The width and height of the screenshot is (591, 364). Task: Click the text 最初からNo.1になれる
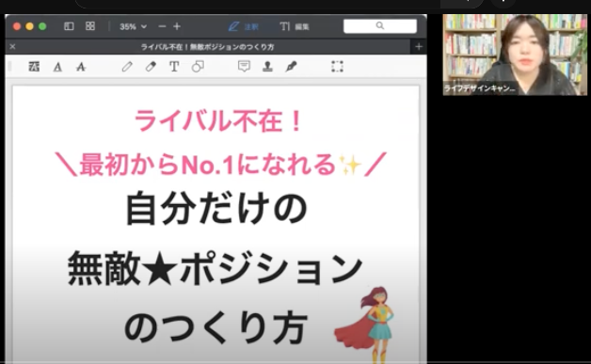point(207,165)
